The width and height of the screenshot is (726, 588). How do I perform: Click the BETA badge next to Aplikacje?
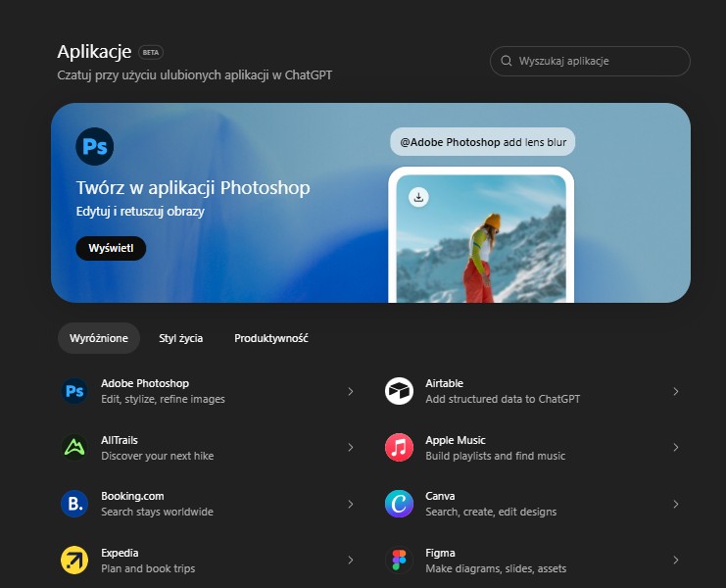tap(151, 52)
